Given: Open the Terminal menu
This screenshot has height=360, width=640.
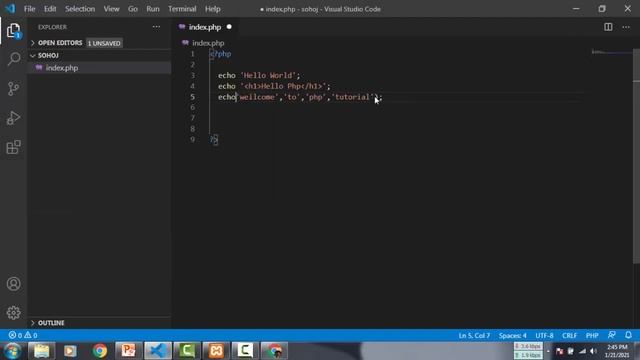Looking at the screenshot, I should tap(182, 9).
